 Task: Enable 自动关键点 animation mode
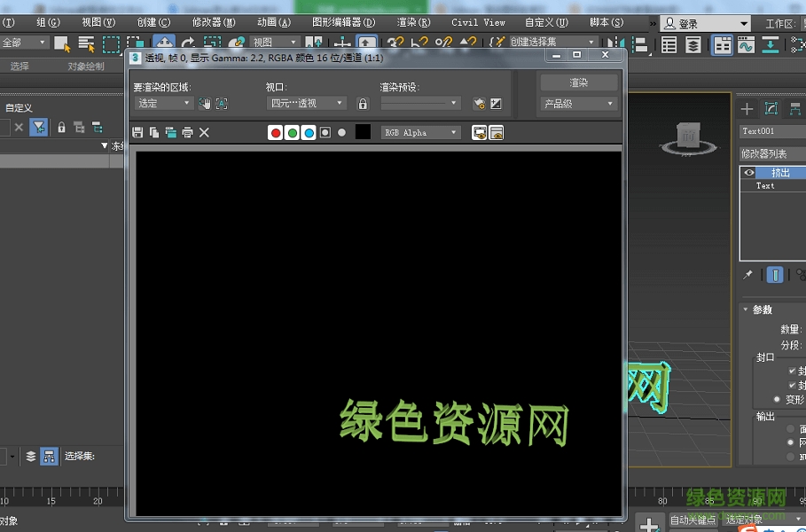coord(693,520)
